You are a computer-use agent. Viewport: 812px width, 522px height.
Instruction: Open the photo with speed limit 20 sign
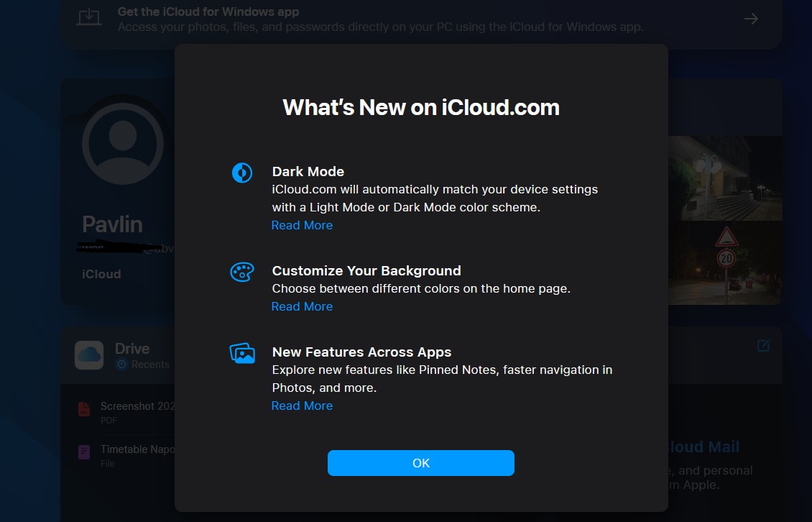point(725,263)
